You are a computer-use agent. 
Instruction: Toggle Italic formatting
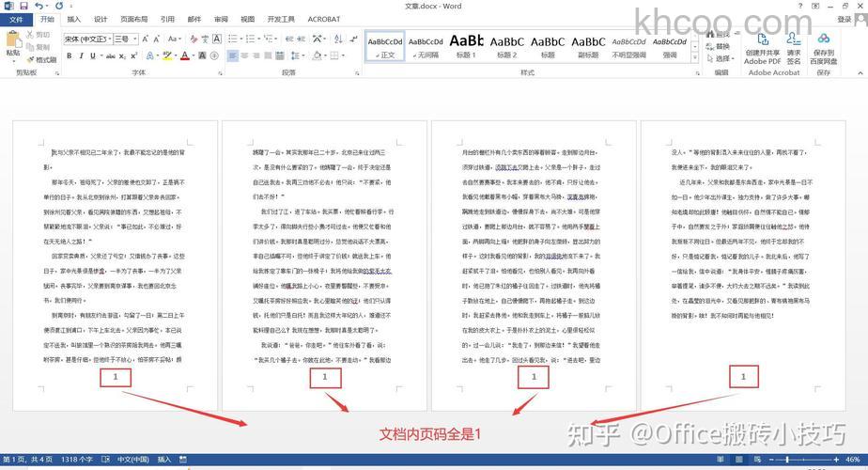tap(81, 56)
